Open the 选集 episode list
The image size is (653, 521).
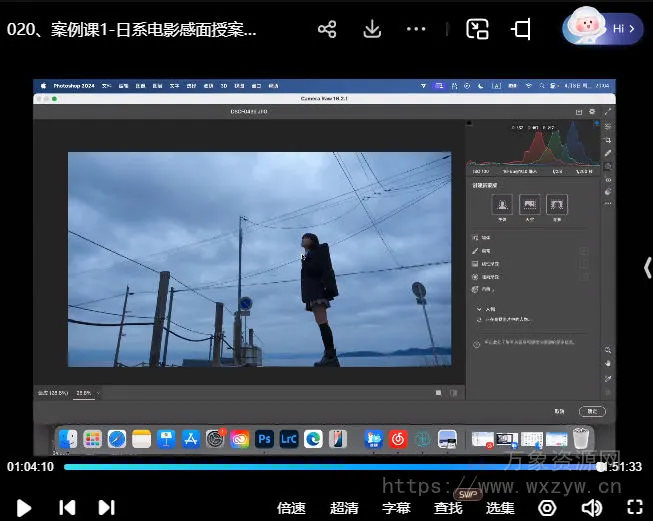tap(500, 507)
